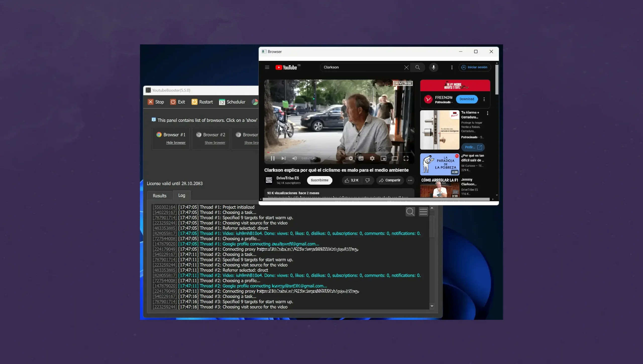Open the player settings gear
Screen dimensions: 643x364
tap(372, 158)
